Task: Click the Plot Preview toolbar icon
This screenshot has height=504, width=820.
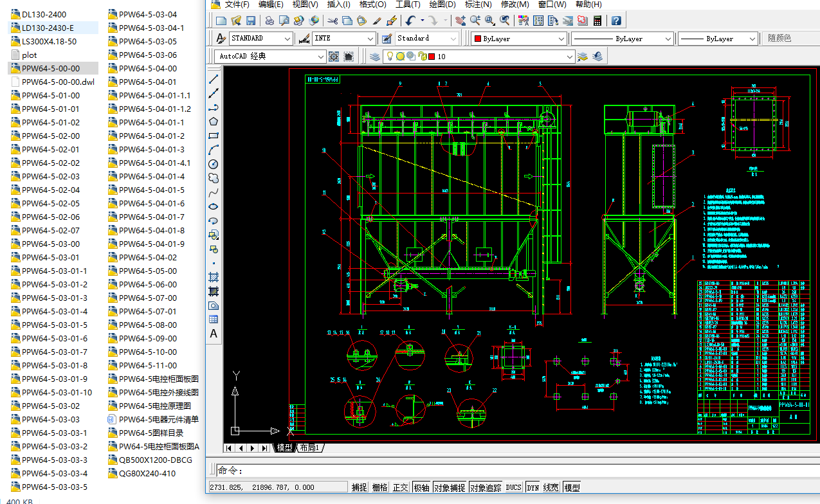Action: tap(284, 21)
